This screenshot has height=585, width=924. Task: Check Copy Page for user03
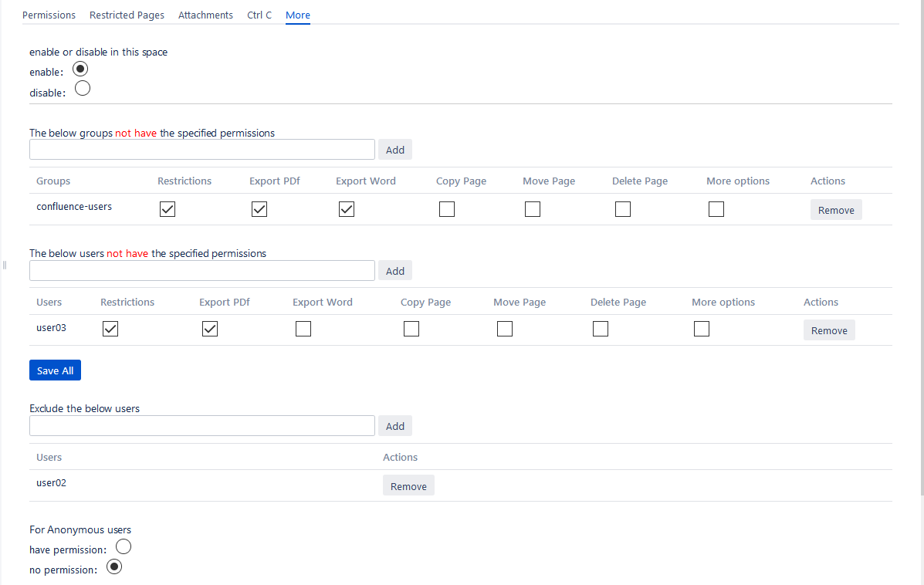tap(411, 329)
